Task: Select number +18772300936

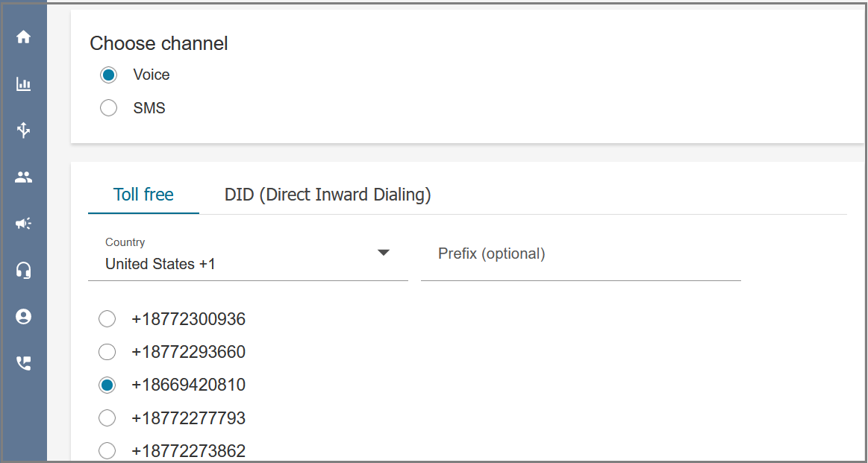Action: tap(107, 319)
